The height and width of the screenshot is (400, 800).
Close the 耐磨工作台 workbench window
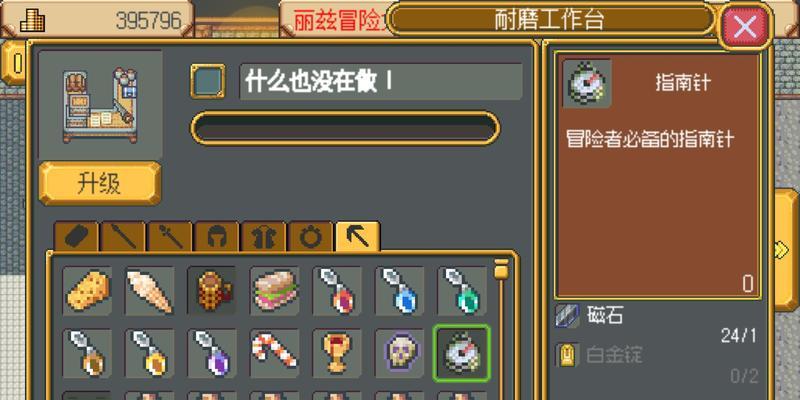point(745,27)
